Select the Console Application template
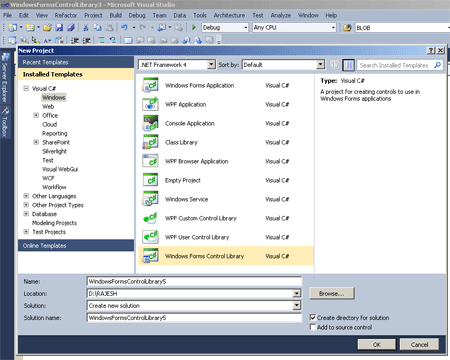 pos(226,123)
